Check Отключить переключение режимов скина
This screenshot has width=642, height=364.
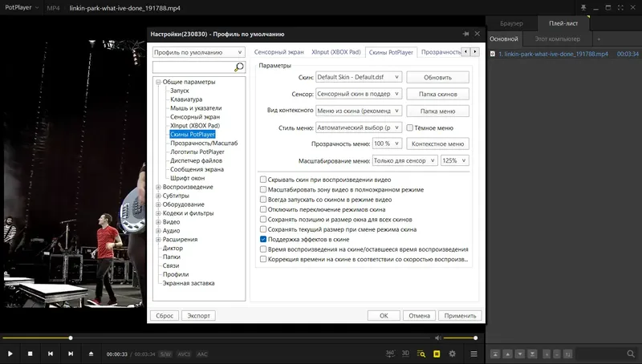click(263, 209)
